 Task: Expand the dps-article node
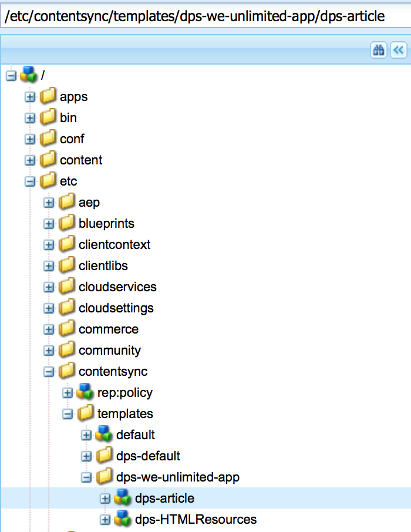(x=105, y=499)
